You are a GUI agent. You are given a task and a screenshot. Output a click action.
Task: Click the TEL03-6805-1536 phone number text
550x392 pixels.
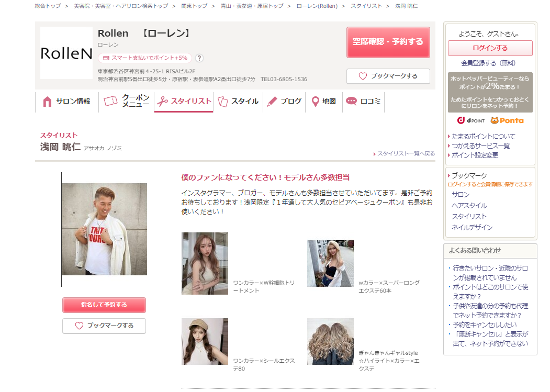coord(284,80)
